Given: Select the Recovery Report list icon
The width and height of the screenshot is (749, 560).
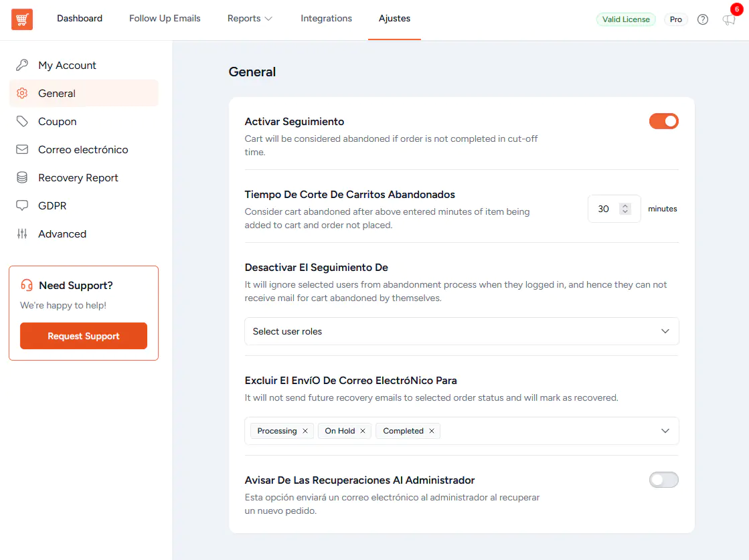Looking at the screenshot, I should coord(23,177).
